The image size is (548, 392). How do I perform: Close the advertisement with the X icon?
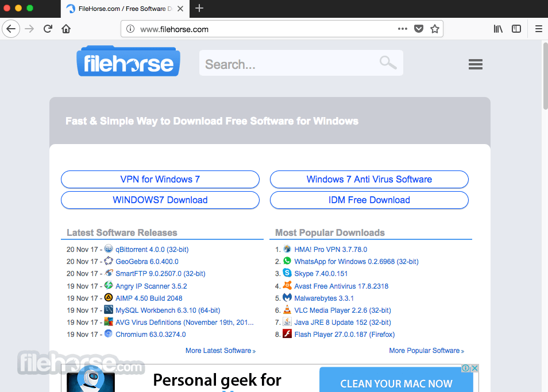tap(474, 368)
